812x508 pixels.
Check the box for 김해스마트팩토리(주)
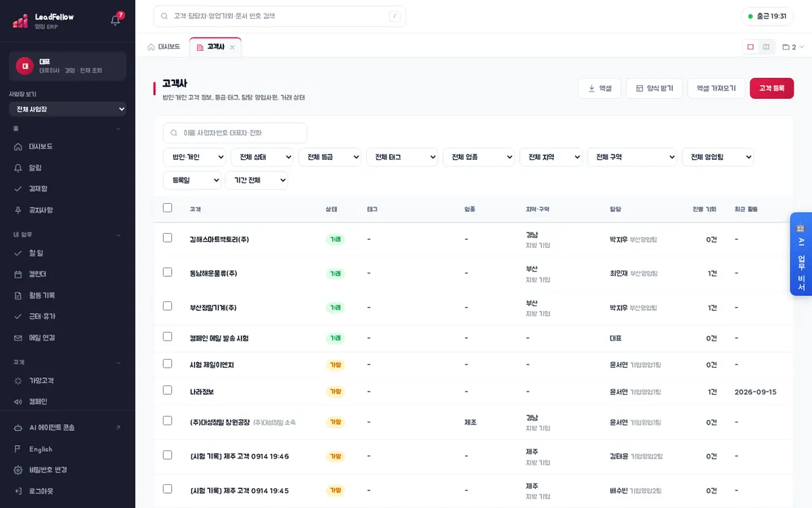tap(168, 238)
